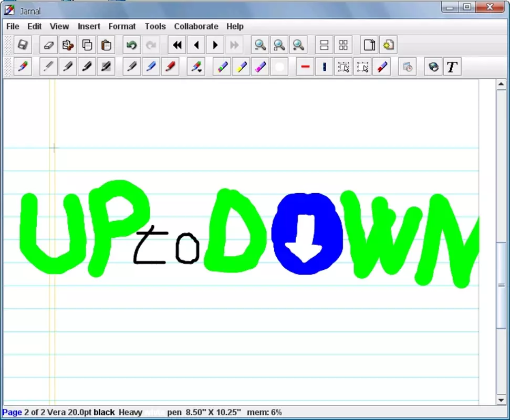
Task: Click the red horizontal line icon
Action: (305, 67)
